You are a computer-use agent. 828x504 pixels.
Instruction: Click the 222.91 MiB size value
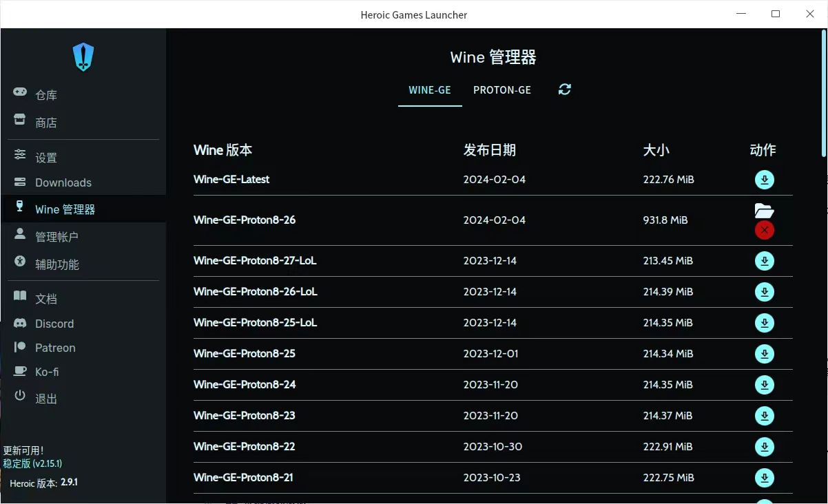[667, 447]
